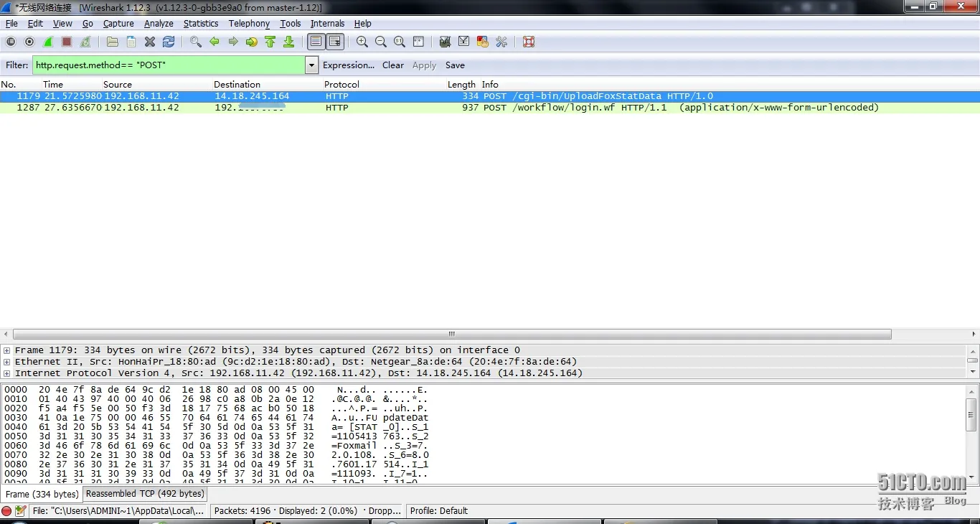Open the View menu
Image resolution: width=980 pixels, height=524 pixels.
point(62,24)
